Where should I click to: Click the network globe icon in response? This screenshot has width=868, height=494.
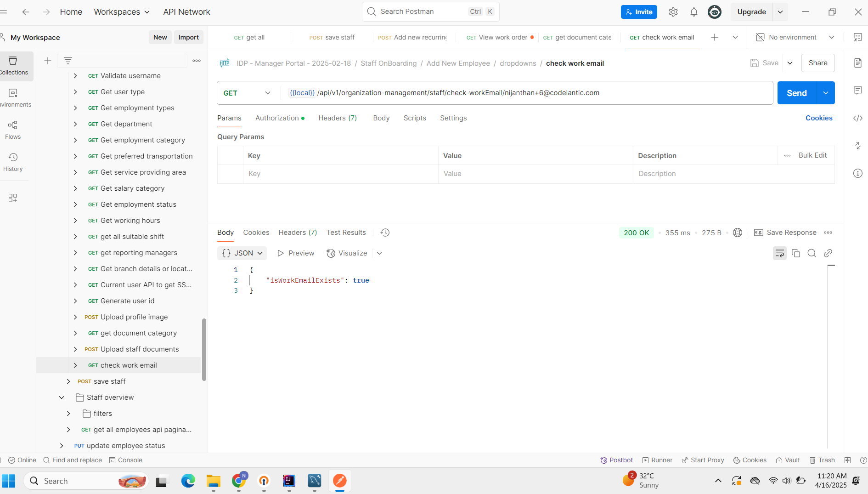pos(738,233)
